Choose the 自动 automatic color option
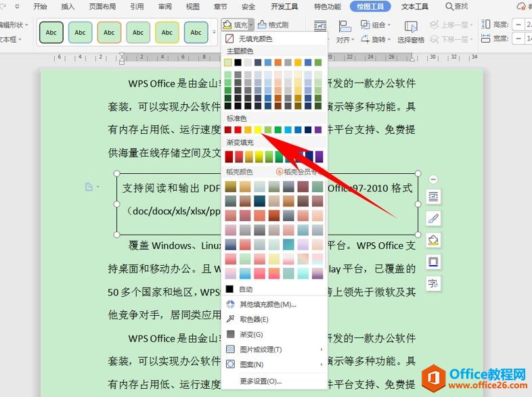The image size is (532, 397). click(x=274, y=289)
